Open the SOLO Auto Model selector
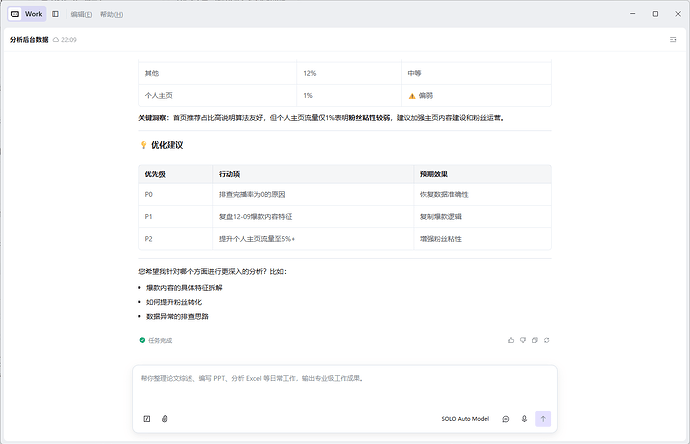Viewport: 690px width, 444px height. [x=465, y=419]
